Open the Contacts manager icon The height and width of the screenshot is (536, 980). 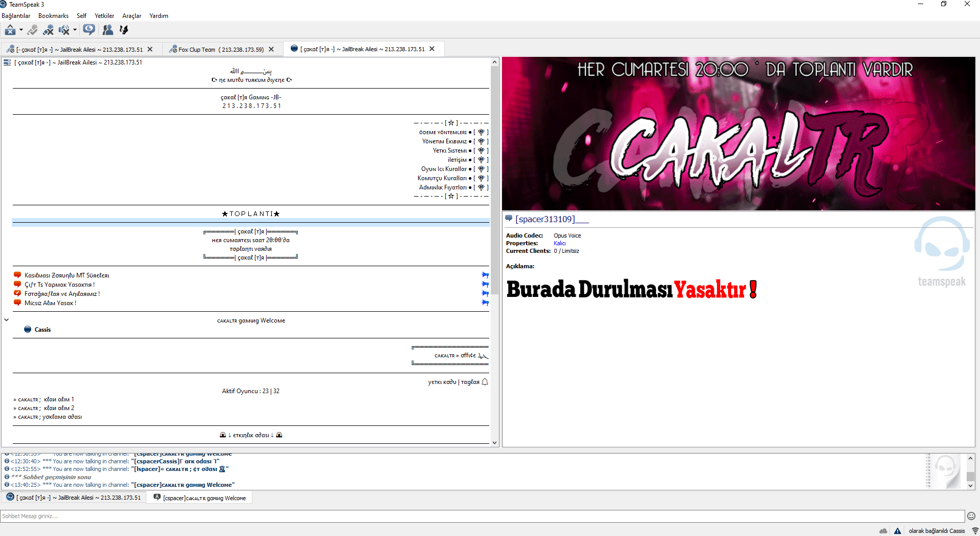click(x=107, y=30)
